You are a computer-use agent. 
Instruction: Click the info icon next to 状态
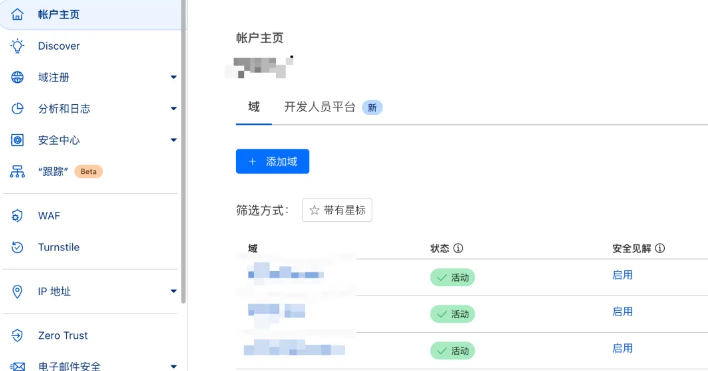458,248
